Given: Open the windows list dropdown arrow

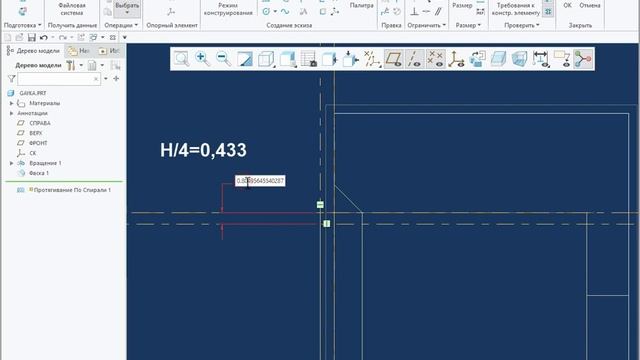Looking at the screenshot, I should tap(102, 38).
